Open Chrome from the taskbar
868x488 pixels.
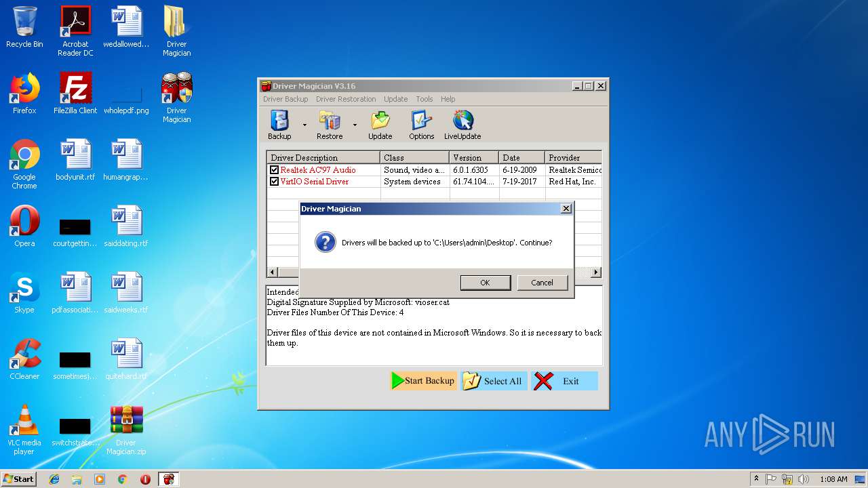click(122, 479)
